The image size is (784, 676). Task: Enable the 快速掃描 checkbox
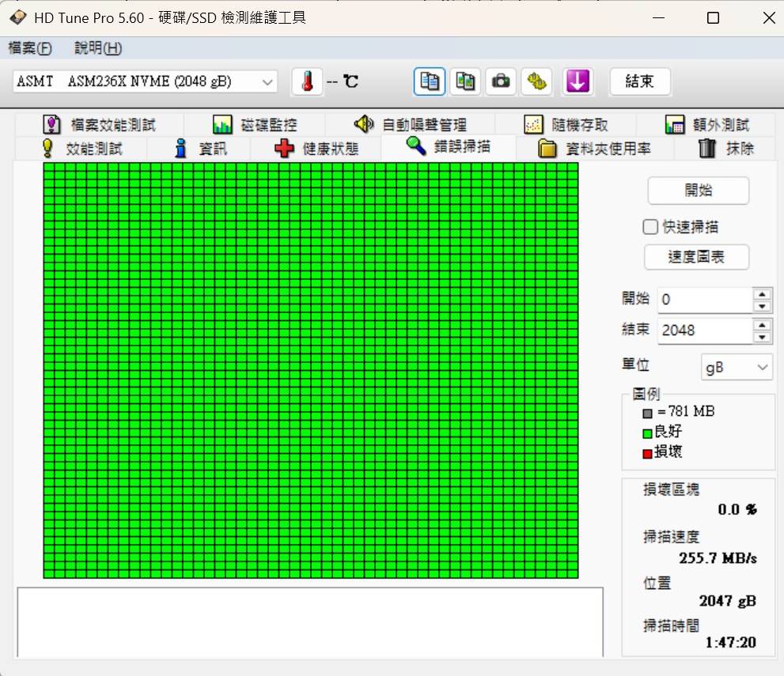pos(650,227)
